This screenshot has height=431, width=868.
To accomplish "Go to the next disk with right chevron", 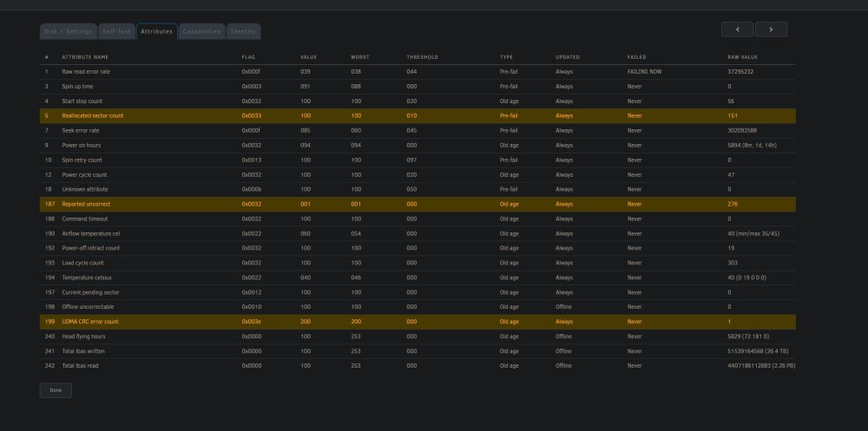I will tap(771, 29).
